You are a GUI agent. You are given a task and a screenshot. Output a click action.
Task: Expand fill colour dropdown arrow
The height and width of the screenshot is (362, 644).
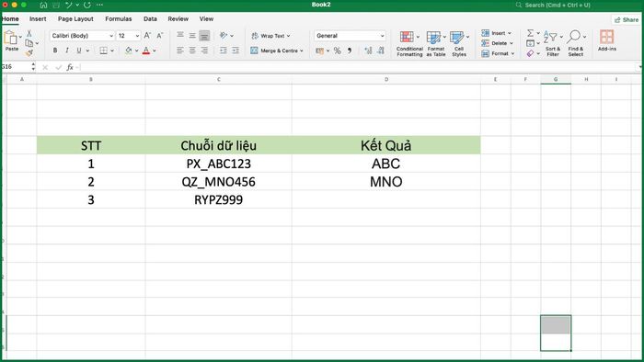(x=137, y=51)
